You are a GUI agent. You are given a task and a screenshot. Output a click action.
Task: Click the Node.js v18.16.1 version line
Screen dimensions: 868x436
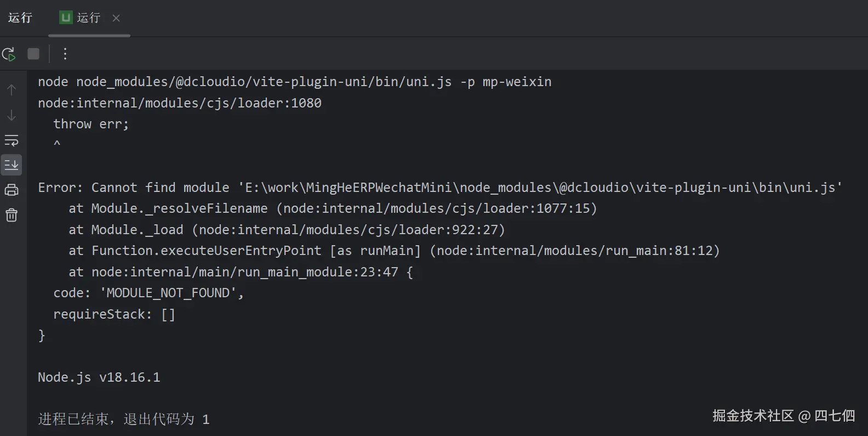(99, 377)
